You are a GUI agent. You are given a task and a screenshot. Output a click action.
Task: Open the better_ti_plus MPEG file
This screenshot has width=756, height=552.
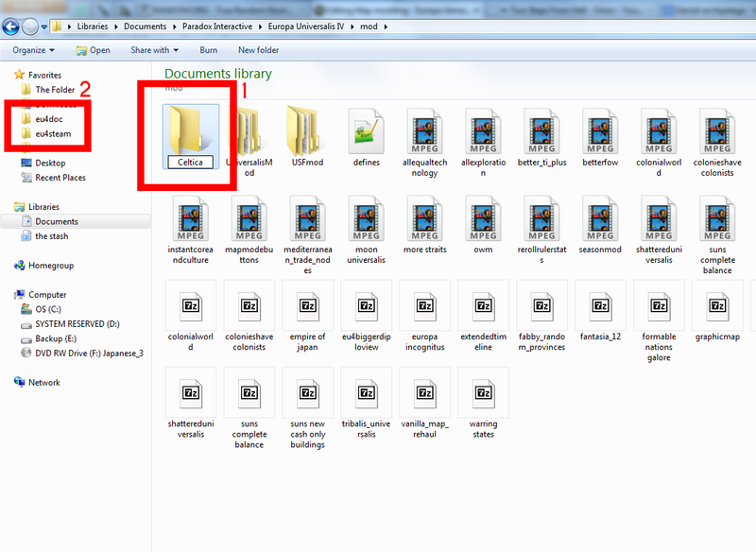click(541, 132)
